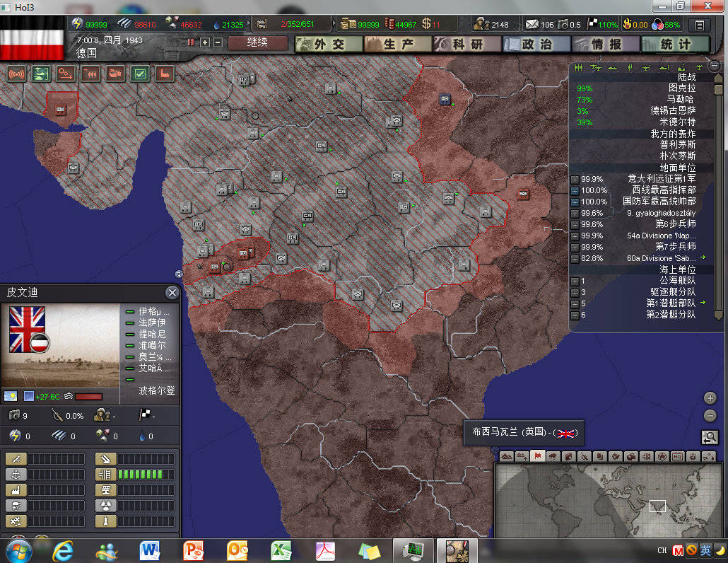The width and height of the screenshot is (728, 563).
Task: Open the 科研 technology tab
Action: [x=467, y=44]
